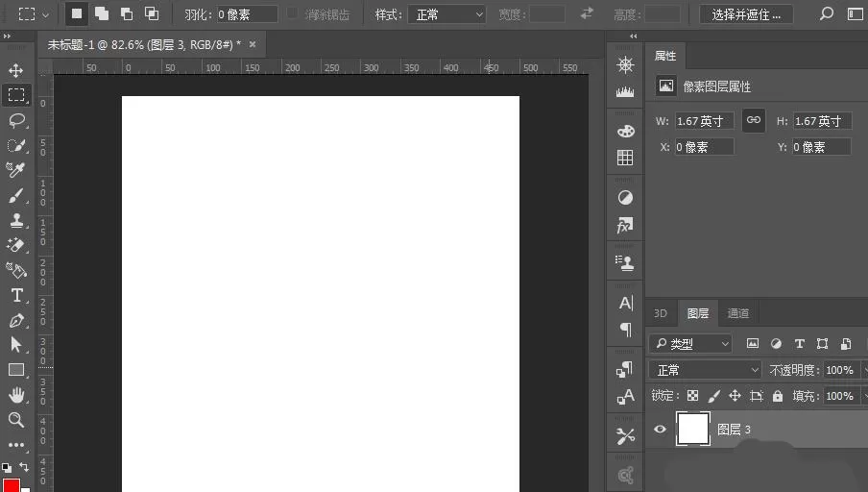This screenshot has width=868, height=492.
Task: Click the 羽化 feather input field
Action: pyautogui.click(x=247, y=14)
